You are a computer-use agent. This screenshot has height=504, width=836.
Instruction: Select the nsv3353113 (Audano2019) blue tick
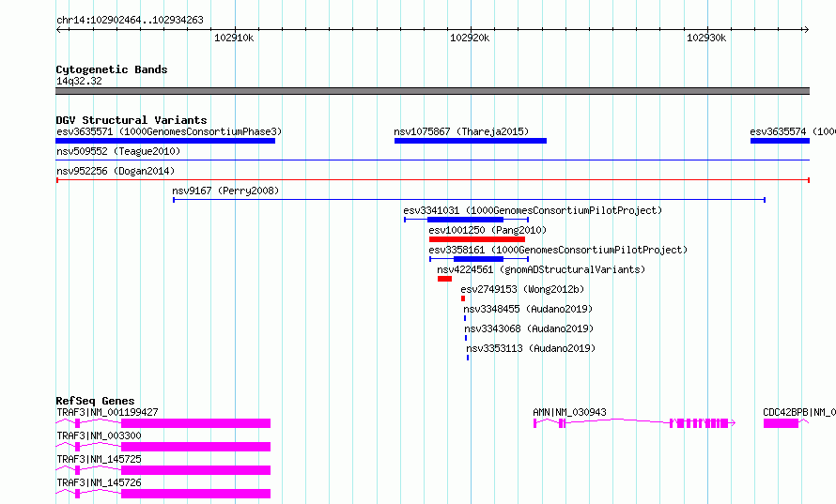pos(468,358)
